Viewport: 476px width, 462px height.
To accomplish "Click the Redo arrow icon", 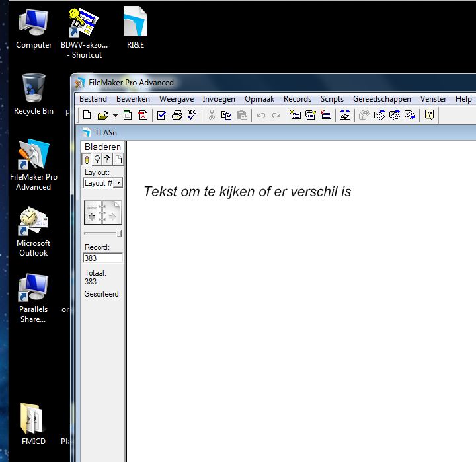I will (x=276, y=116).
